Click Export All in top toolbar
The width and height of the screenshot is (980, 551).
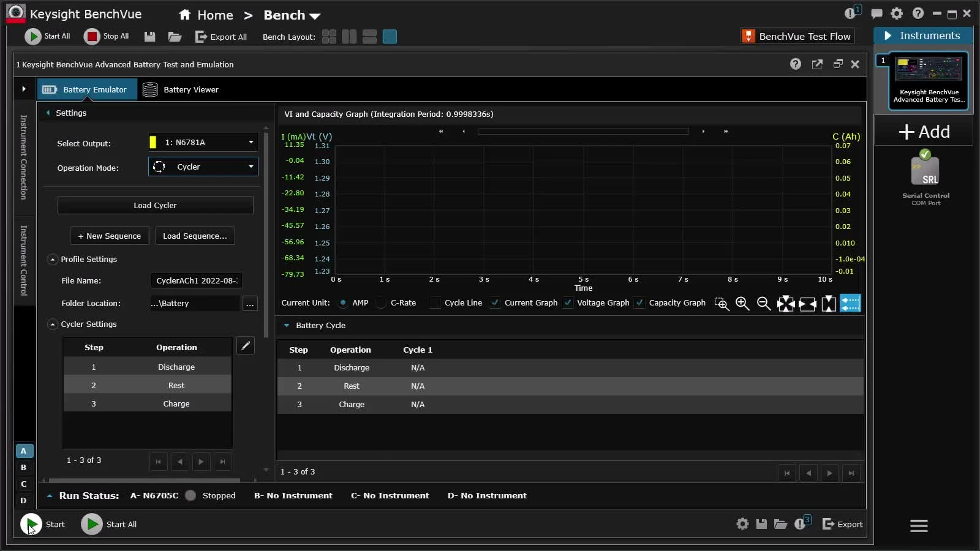[x=221, y=37]
